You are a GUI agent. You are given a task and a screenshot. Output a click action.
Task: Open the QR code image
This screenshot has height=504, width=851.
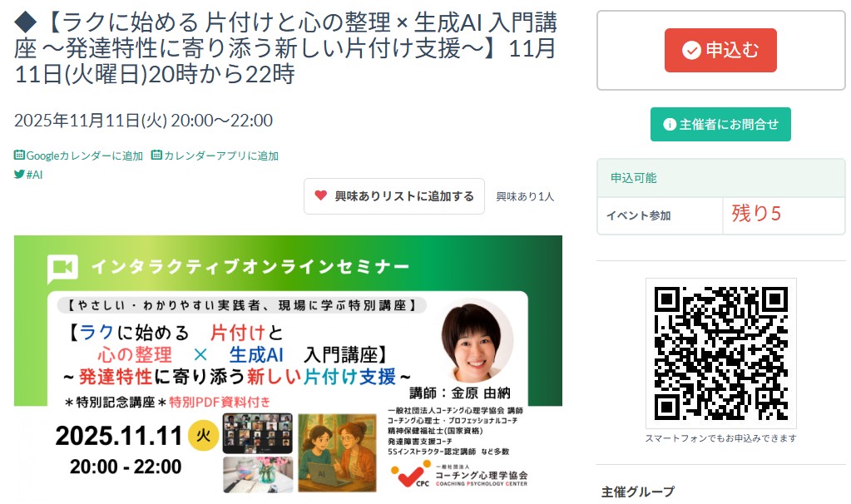720,353
